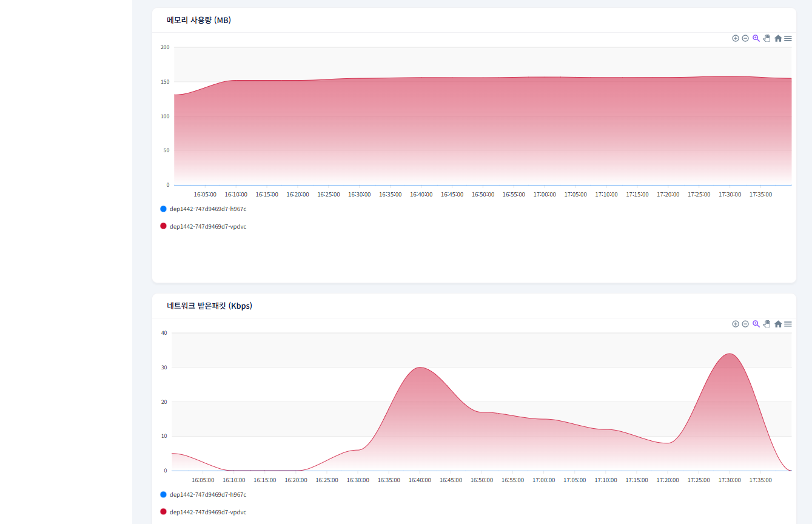Click the 16:40 peak on network chart

click(x=420, y=368)
